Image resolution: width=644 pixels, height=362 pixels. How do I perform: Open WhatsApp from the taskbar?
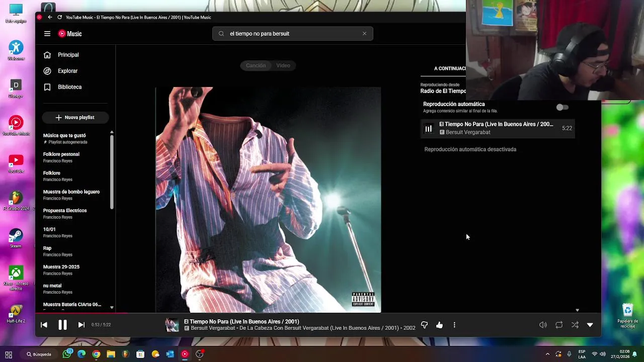[67, 354]
